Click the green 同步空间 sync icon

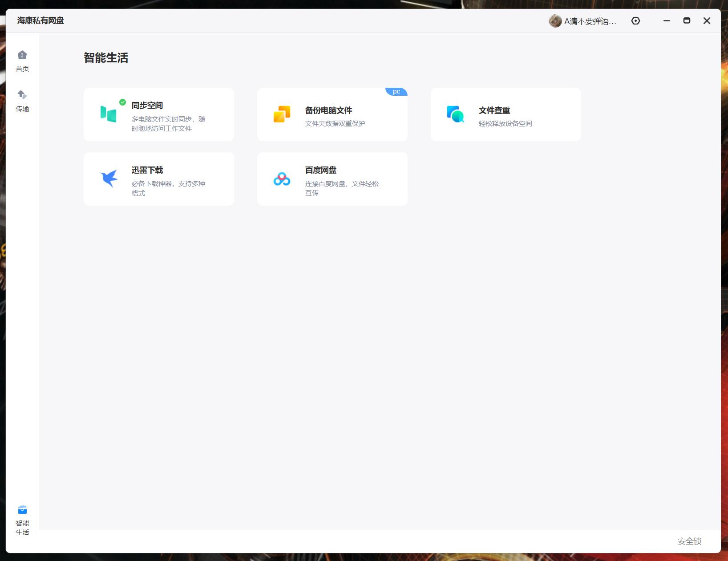[x=108, y=114]
